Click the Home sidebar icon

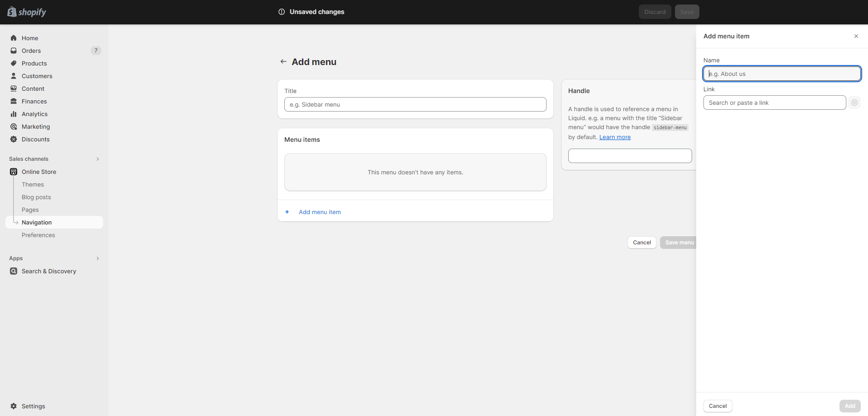[14, 38]
